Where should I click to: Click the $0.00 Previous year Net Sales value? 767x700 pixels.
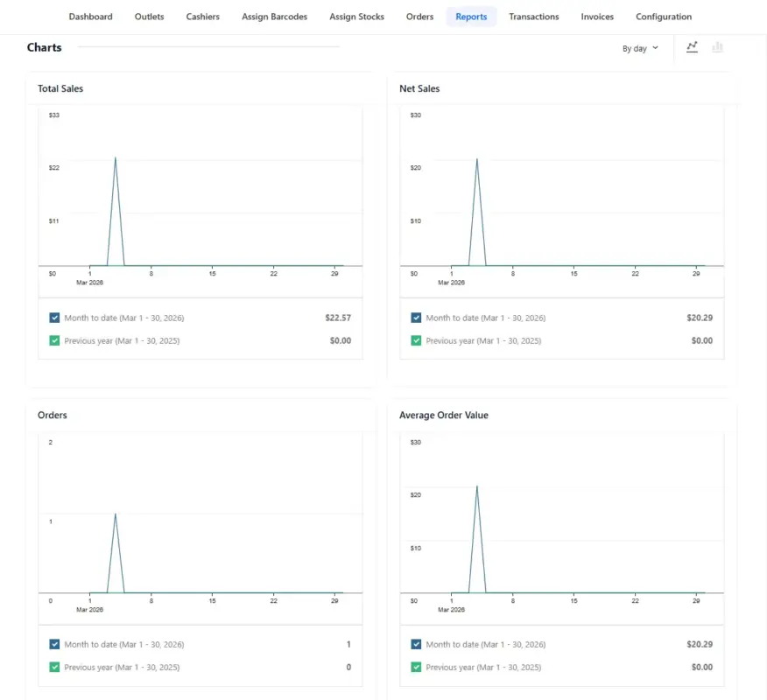coord(702,340)
